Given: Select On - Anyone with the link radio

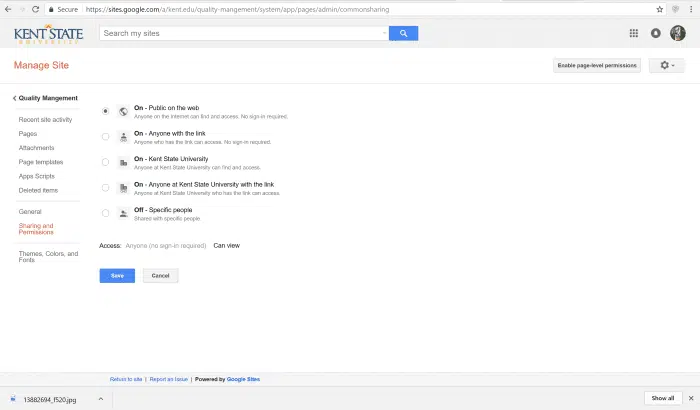Looking at the screenshot, I should click(x=105, y=137).
